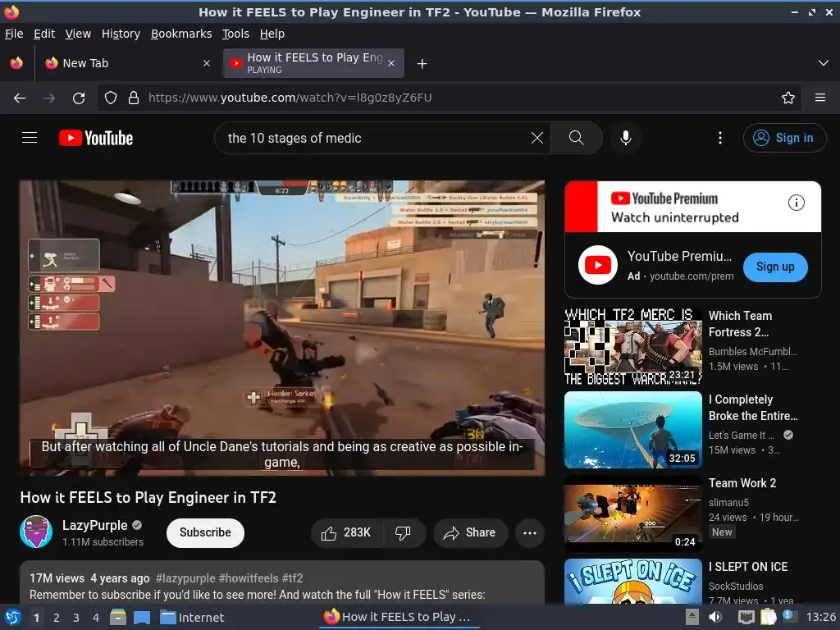This screenshot has width=840, height=630.
Task: Click clipboard tray icon
Action: pyautogui.click(x=768, y=617)
